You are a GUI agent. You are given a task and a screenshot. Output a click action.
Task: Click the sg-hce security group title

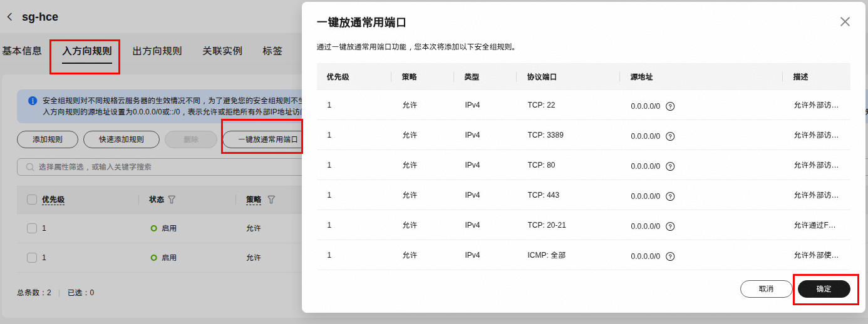pos(40,17)
